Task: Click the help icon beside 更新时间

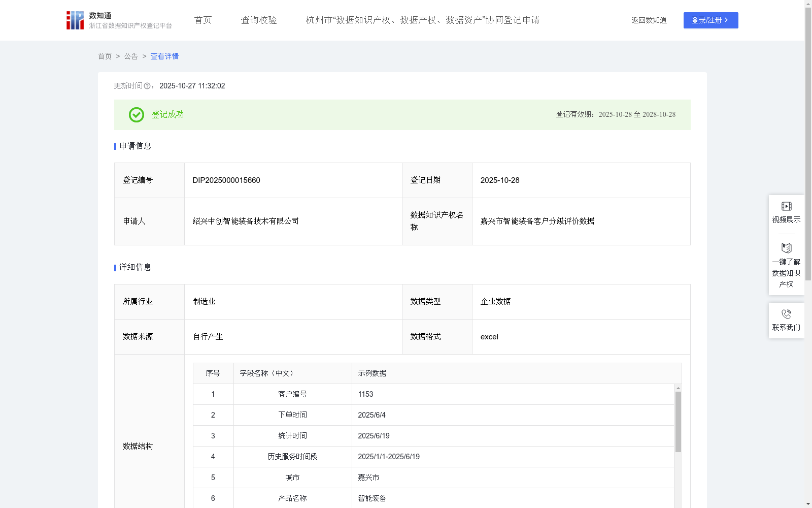Action: 147,86
